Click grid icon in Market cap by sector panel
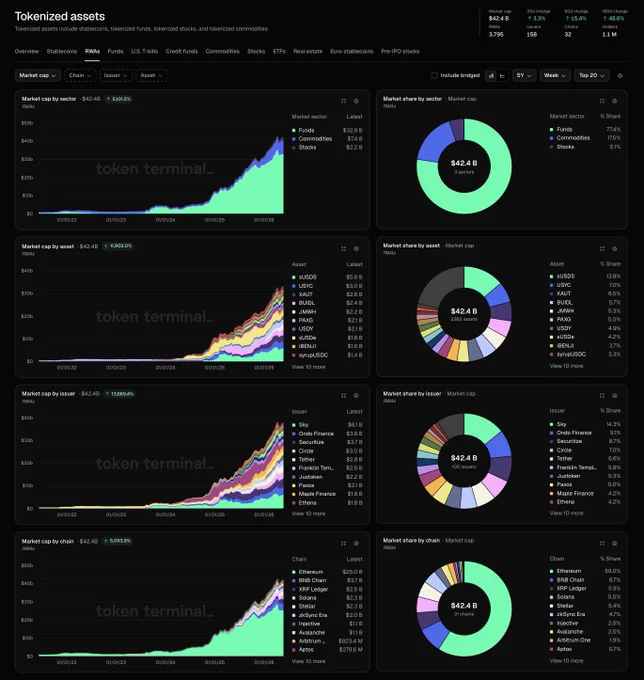This screenshot has height=680, width=644. pos(343,101)
